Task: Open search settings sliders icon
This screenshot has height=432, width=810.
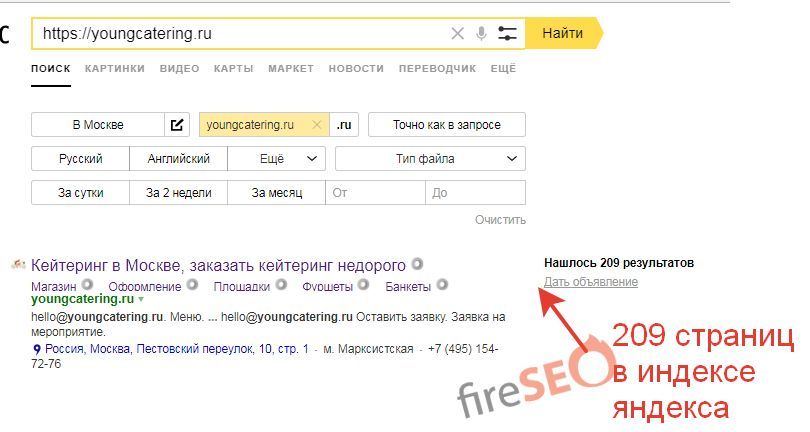Action: tap(507, 34)
